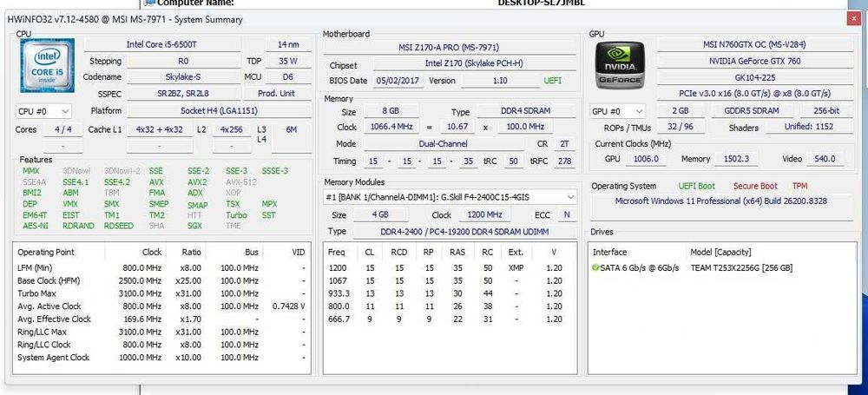Click the GPU memory size 2 GB
Screen dimensions: 868x395
[681, 111]
